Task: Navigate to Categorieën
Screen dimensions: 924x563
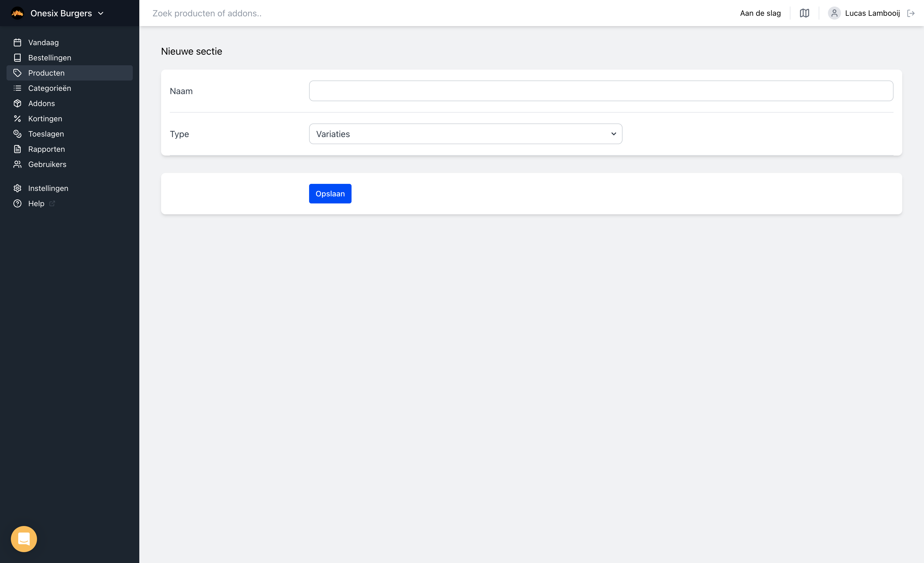Action: tap(69, 88)
